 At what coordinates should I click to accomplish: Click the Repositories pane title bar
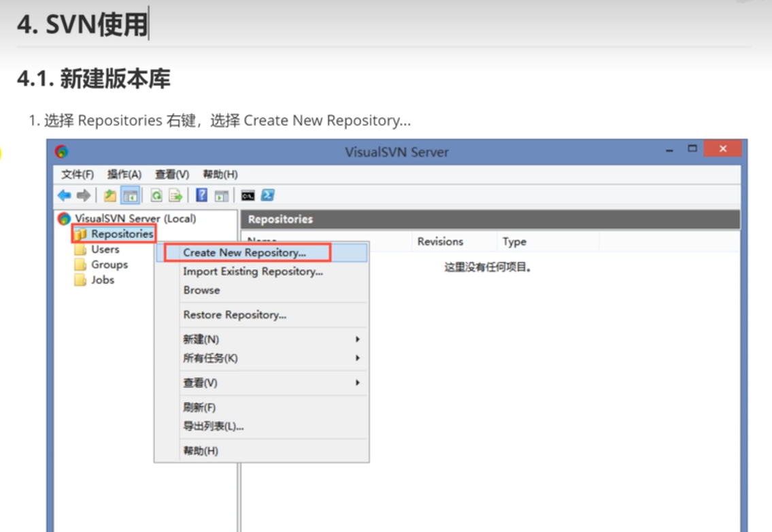click(490, 219)
